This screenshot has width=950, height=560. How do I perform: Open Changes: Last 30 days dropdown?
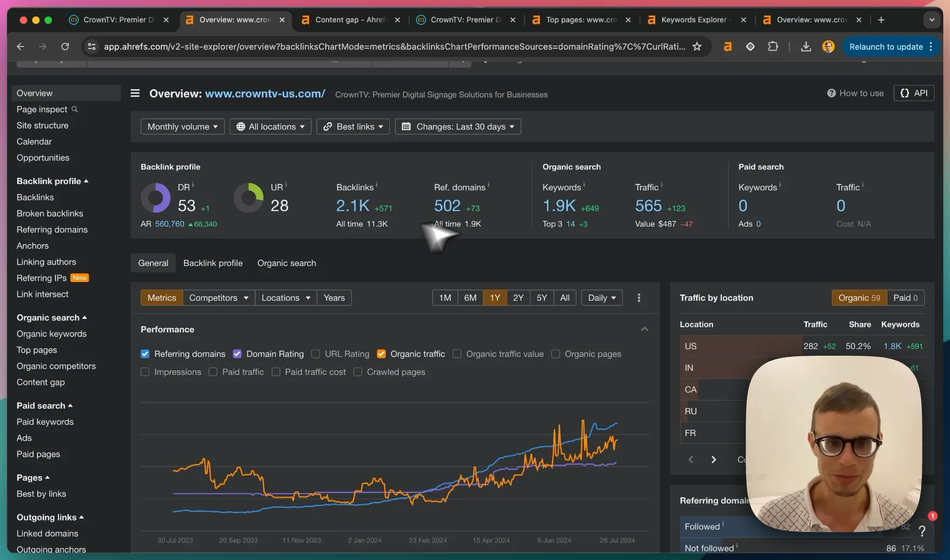[x=458, y=127]
